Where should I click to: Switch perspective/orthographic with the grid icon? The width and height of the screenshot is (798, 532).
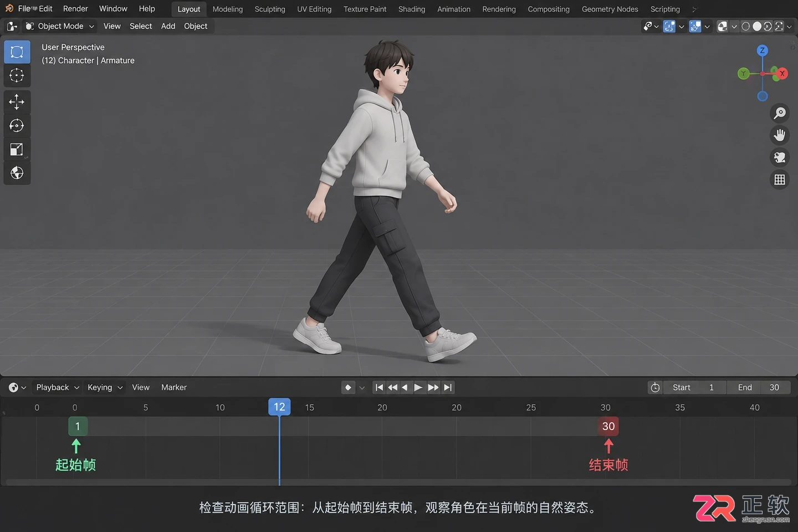coord(780,180)
